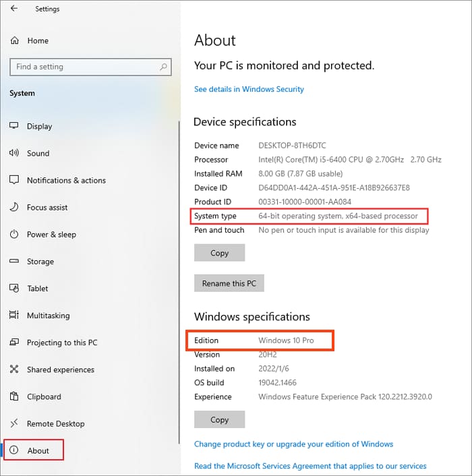Screen dimensions: 472x476
Task: Click the Tablet icon
Action: pyautogui.click(x=14, y=289)
